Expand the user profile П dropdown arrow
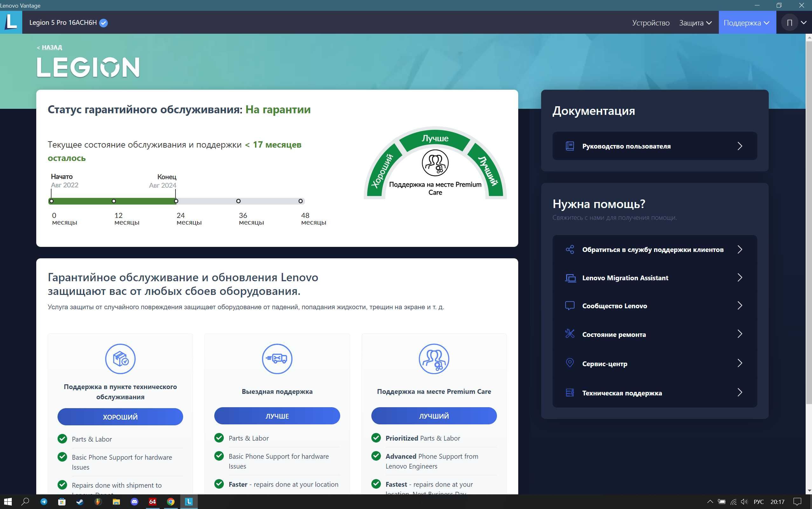The width and height of the screenshot is (812, 509). [804, 23]
